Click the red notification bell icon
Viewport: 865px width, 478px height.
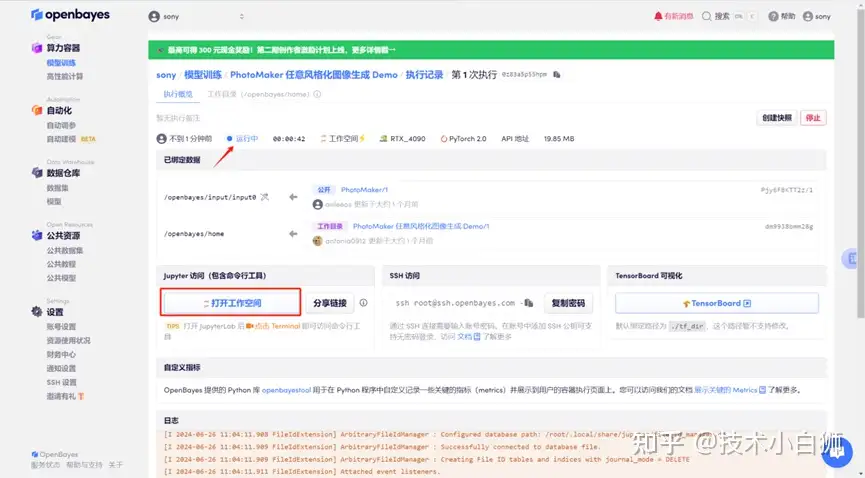[x=658, y=17]
